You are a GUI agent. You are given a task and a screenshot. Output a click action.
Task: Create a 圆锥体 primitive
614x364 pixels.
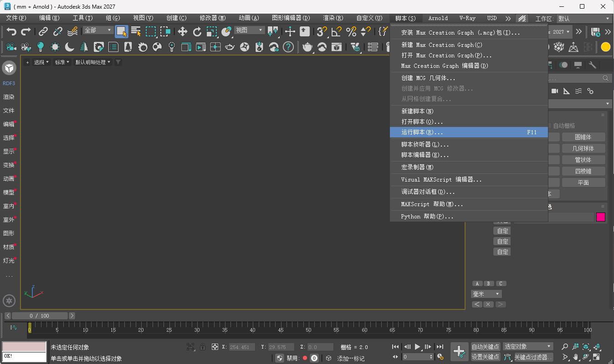[x=583, y=137]
